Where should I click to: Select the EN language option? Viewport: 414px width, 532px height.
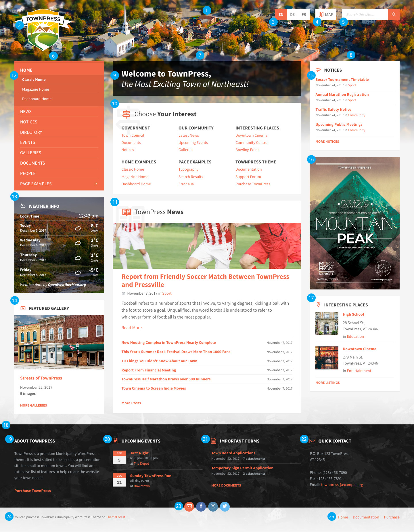(x=281, y=14)
